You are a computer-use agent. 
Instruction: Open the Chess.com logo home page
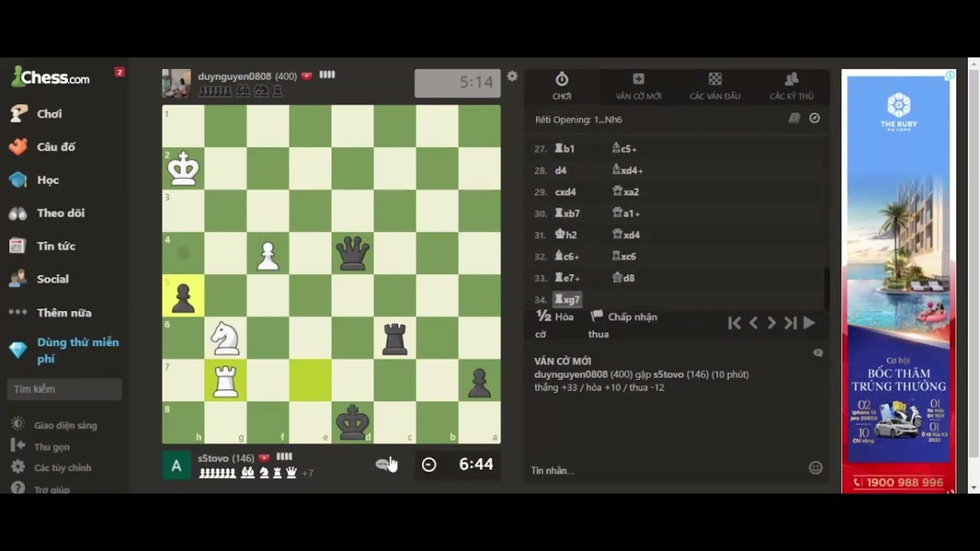tap(51, 77)
